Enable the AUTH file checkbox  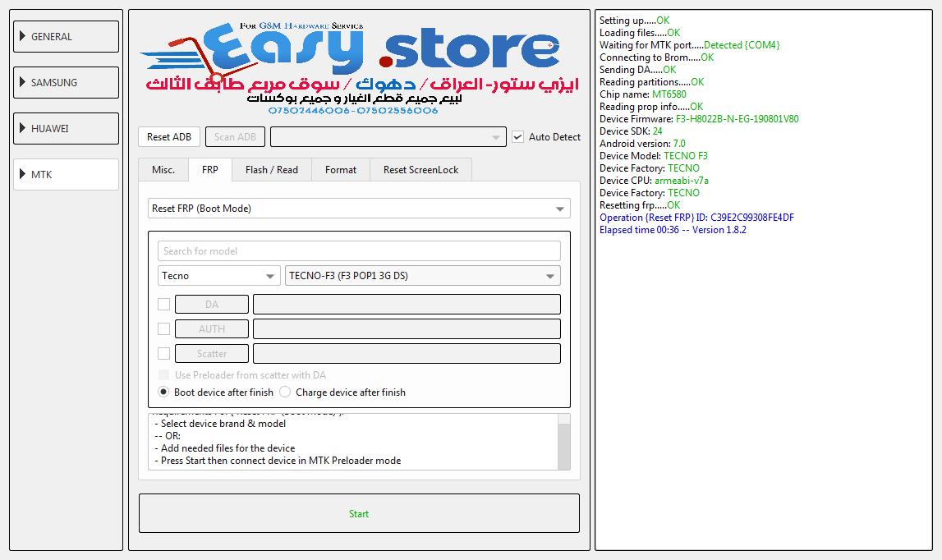click(x=163, y=329)
